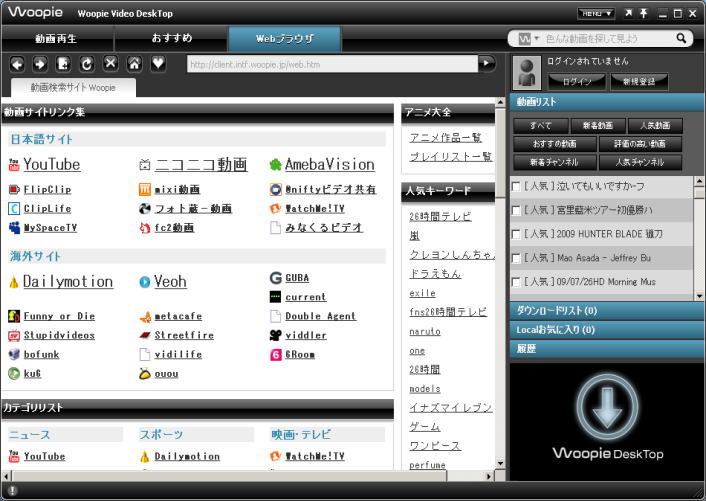Show おすすめ動画 list
The height and width of the screenshot is (501, 706).
point(555,144)
